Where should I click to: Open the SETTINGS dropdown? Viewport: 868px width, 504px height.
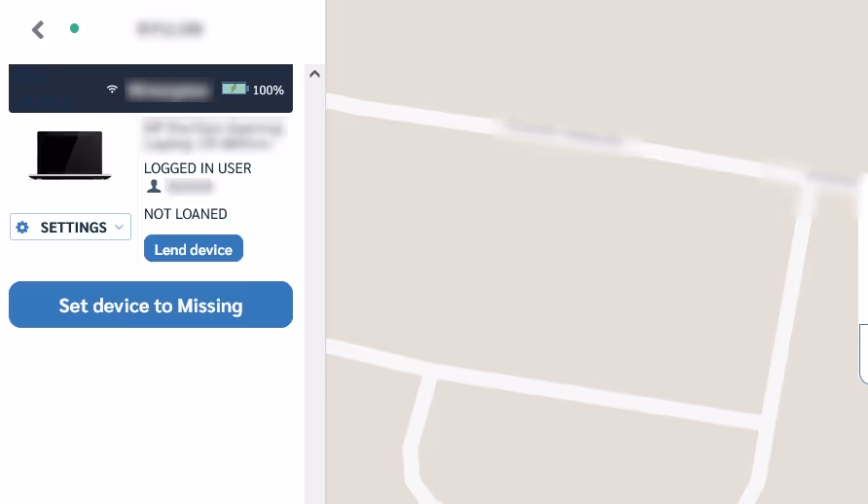click(x=70, y=227)
